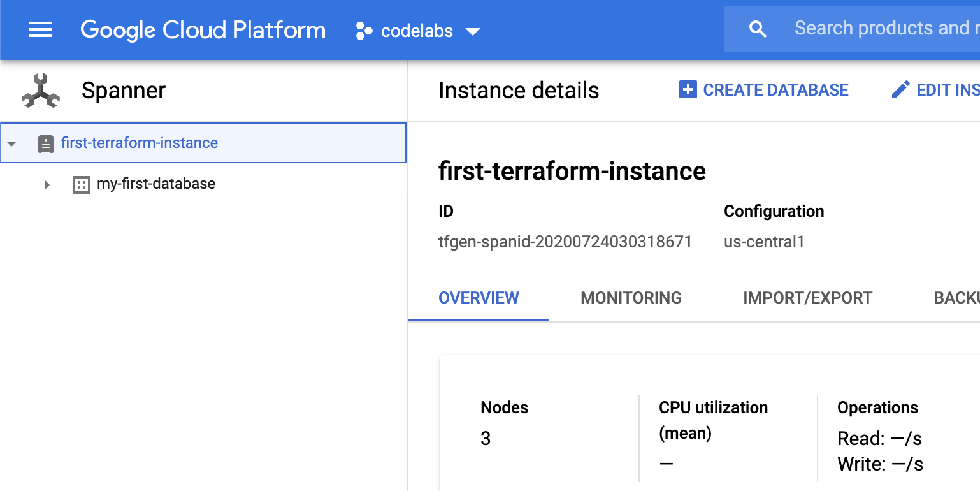Go to Google Cloud Platform home
This screenshot has width=980, height=491.
click(x=203, y=30)
